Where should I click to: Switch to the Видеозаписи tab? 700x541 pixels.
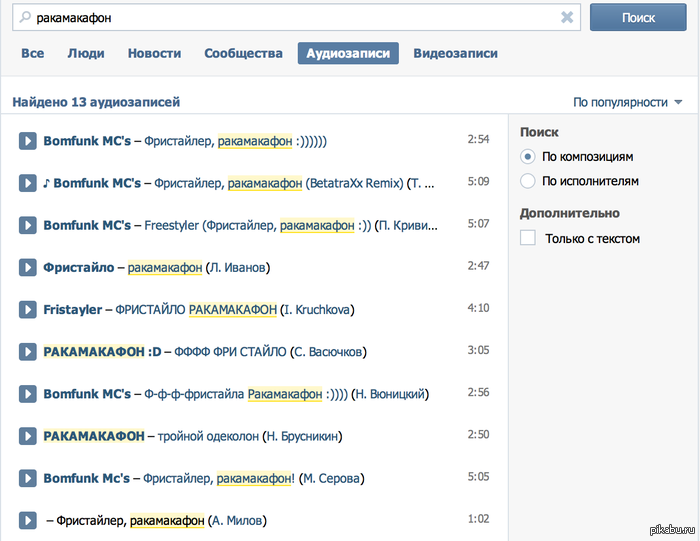coord(455,53)
